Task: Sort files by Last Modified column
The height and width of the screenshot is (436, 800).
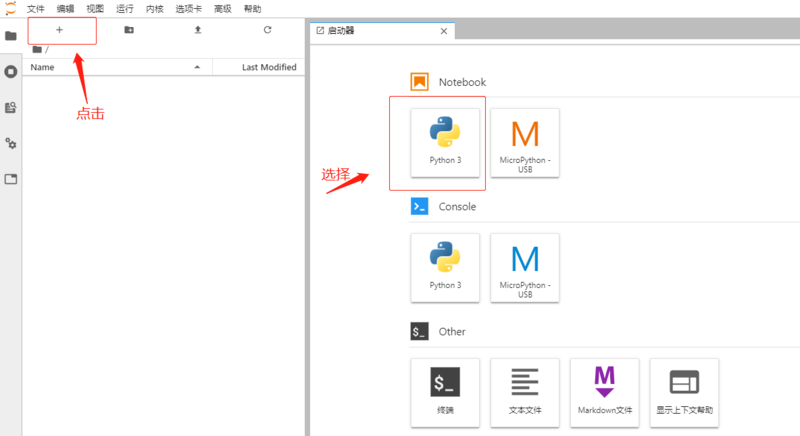Action: click(268, 67)
